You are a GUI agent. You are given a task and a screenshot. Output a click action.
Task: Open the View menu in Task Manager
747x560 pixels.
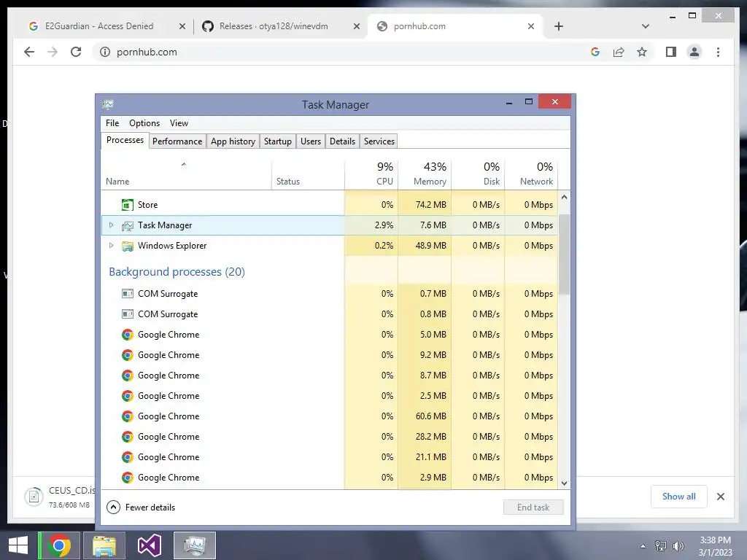179,122
